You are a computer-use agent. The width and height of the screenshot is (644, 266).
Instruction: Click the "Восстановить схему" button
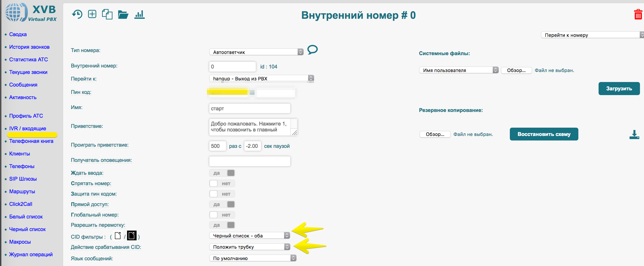pyautogui.click(x=544, y=134)
